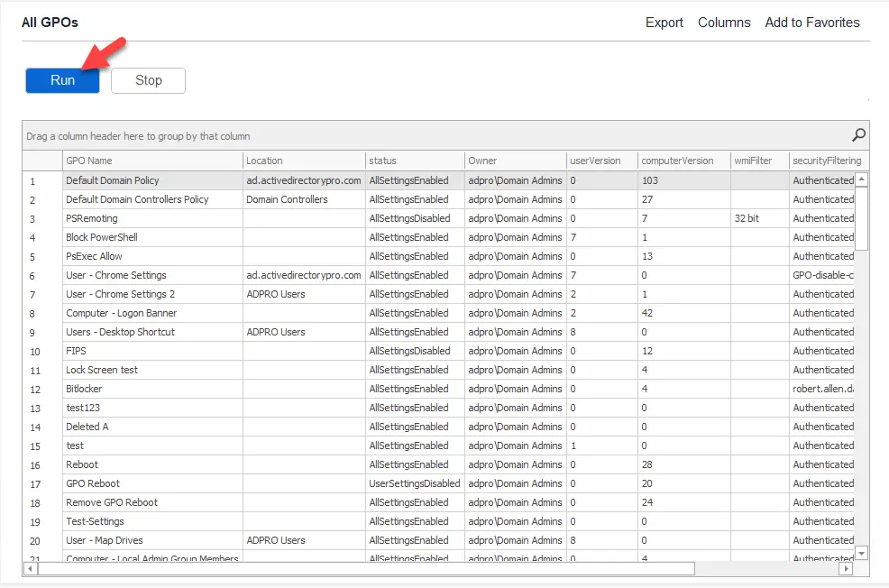The width and height of the screenshot is (889, 588).
Task: Click Add to Favorites
Action: 811,23
